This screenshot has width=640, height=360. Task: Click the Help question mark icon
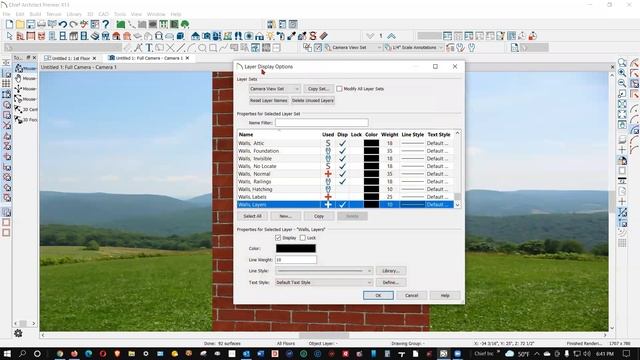(x=106, y=24)
